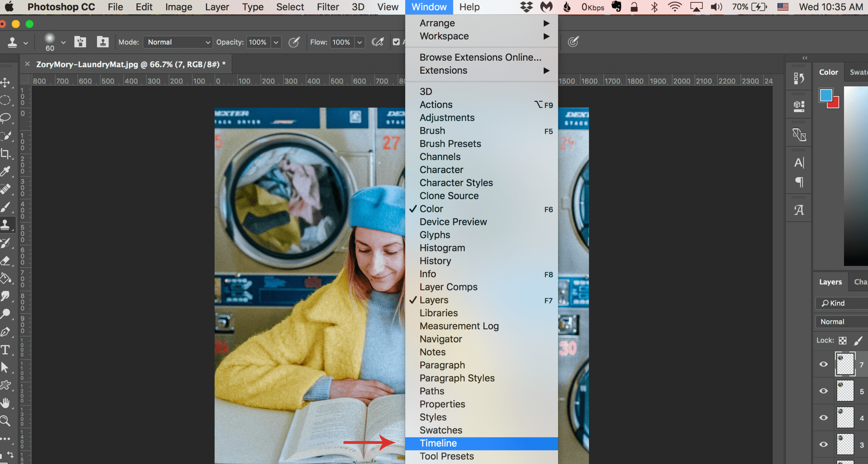Open the Glyphs panel icon in dock
Image resolution: width=868 pixels, height=464 pixels.
[799, 210]
